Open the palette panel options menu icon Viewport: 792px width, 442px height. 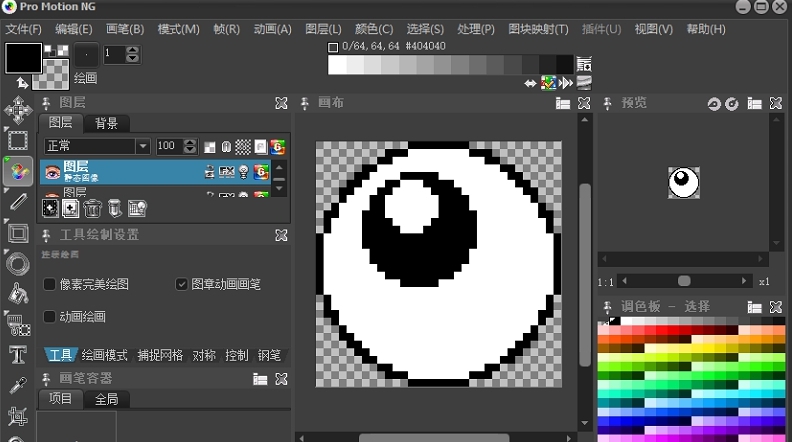755,307
